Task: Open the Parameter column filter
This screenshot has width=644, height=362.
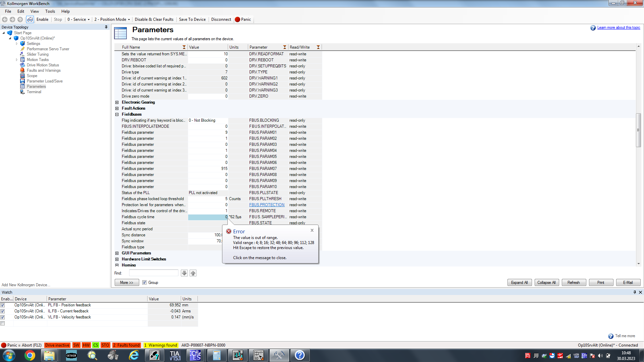Action: (x=284, y=47)
